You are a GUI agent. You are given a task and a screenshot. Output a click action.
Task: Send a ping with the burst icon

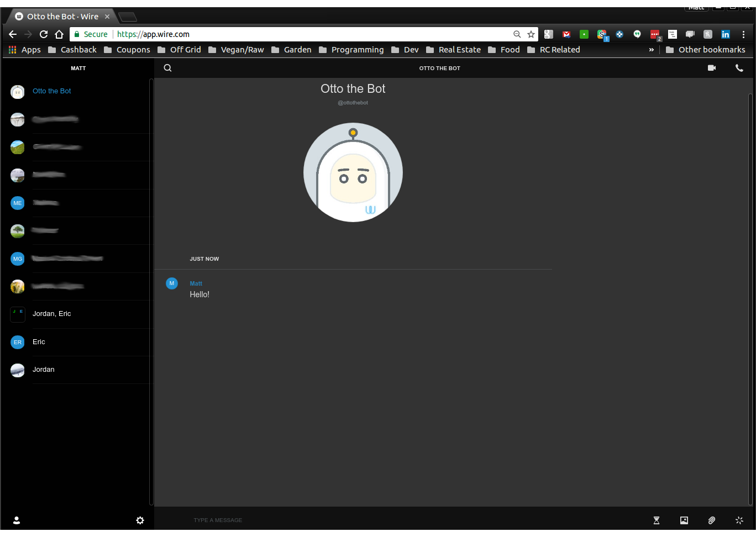click(x=739, y=520)
